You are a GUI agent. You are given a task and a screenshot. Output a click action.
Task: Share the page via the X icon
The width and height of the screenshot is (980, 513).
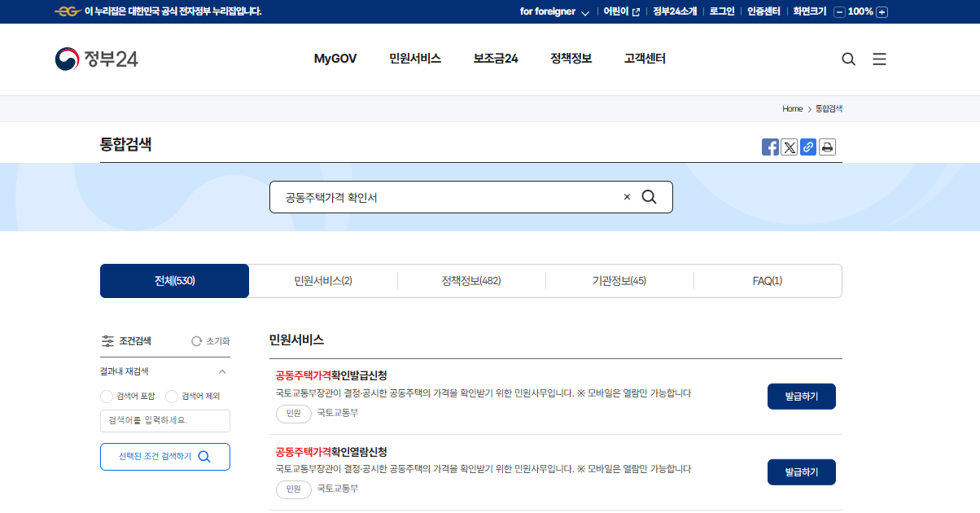tap(789, 147)
